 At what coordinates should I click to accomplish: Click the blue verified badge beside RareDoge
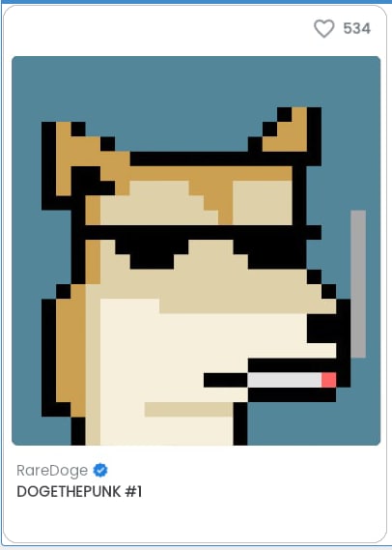click(x=100, y=470)
